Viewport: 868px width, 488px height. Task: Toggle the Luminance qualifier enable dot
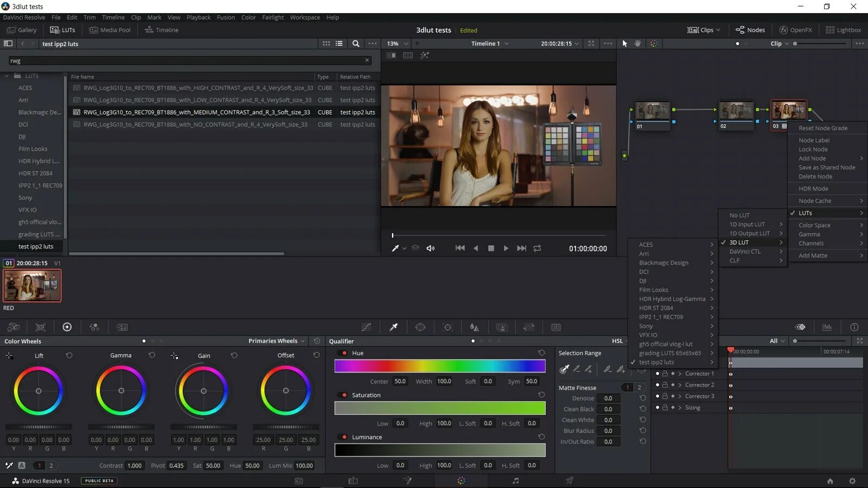click(344, 437)
